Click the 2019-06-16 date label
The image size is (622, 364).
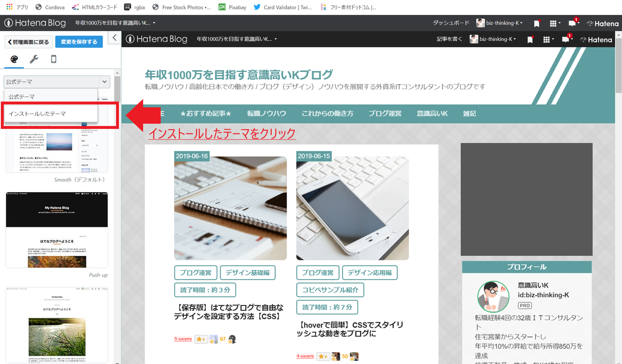[192, 156]
